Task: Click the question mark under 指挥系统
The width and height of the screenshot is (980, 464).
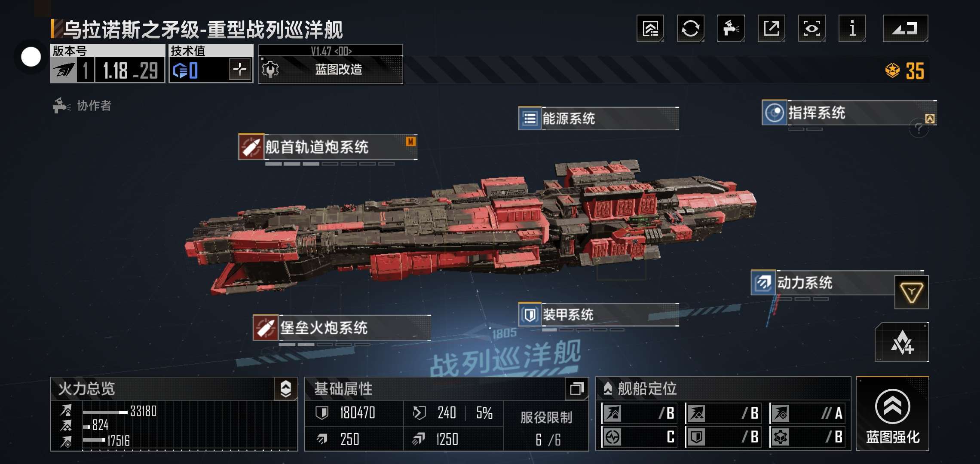Action: click(919, 128)
